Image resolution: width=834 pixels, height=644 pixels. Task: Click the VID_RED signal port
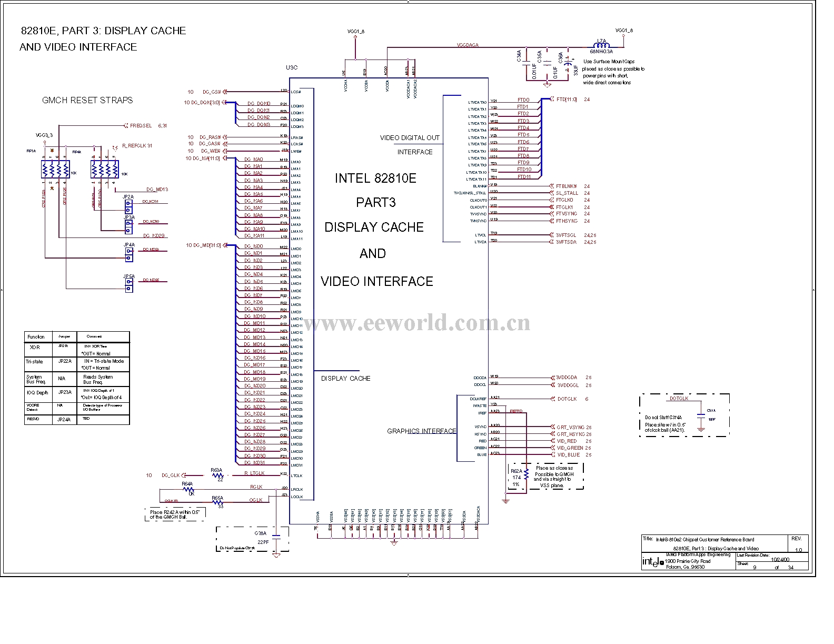pos(563,441)
